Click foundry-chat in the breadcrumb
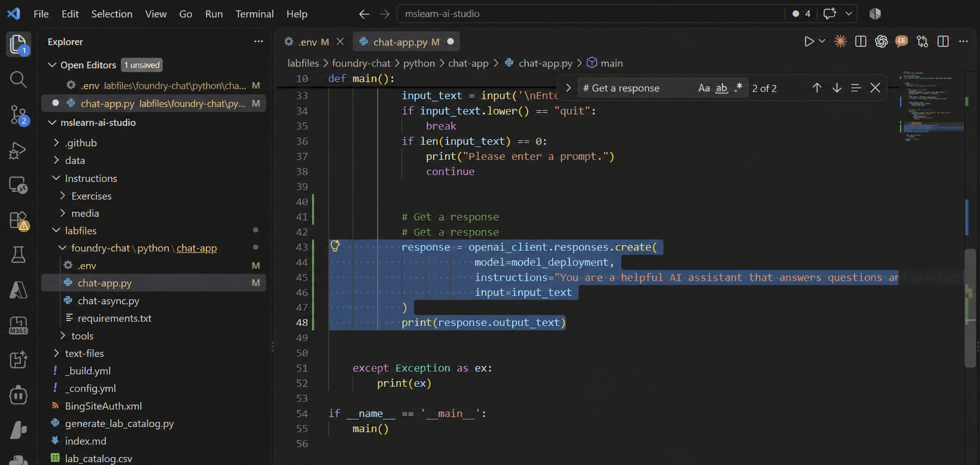The height and width of the screenshot is (465, 980). [361, 63]
